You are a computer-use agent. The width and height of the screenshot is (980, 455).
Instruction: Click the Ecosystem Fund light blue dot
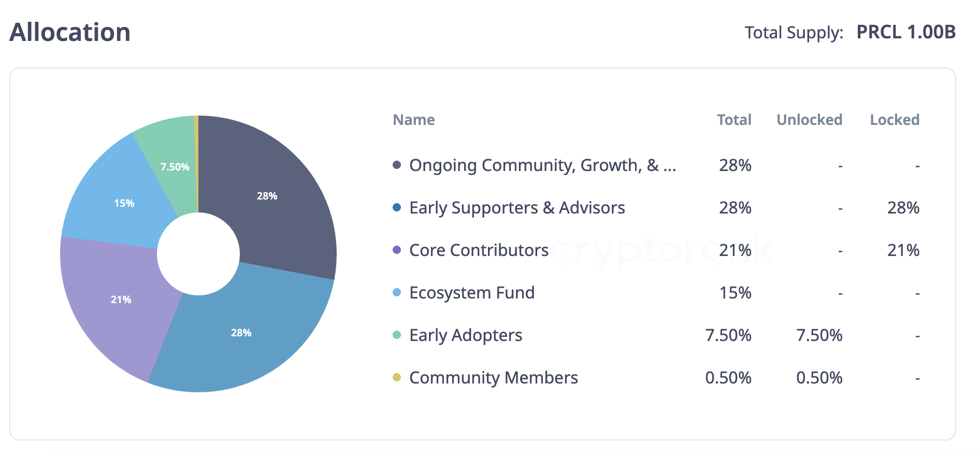(397, 293)
